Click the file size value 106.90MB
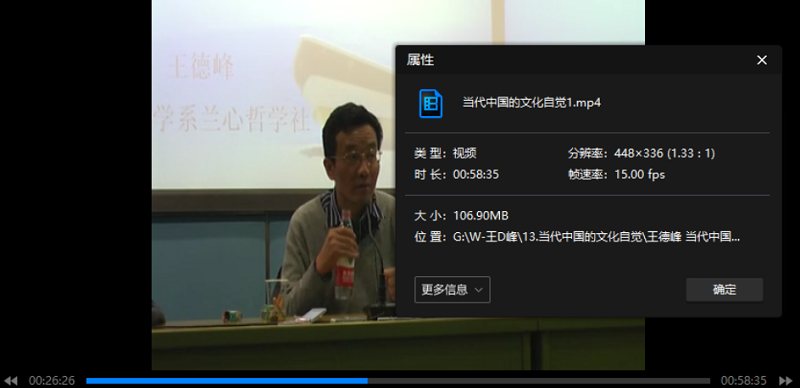Viewport: 800px width, 388px height. [481, 216]
